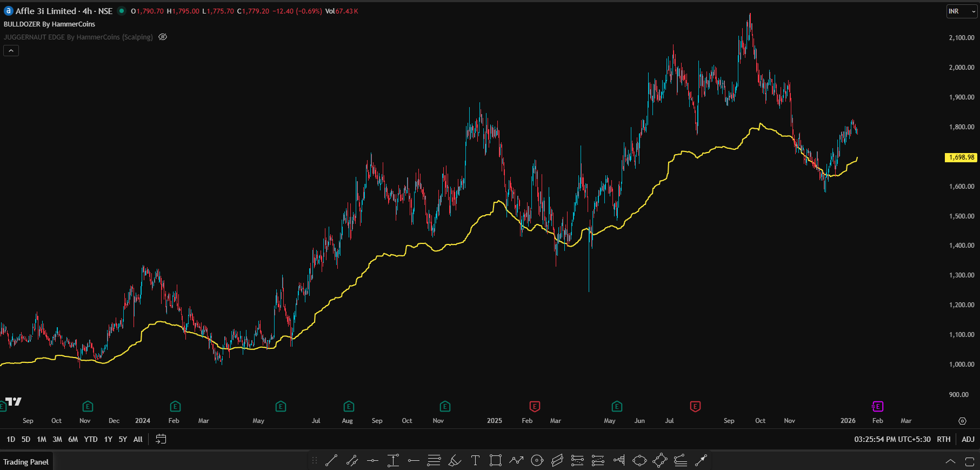
Task: Choose the Arrow drawing tool
Action: click(x=701, y=460)
